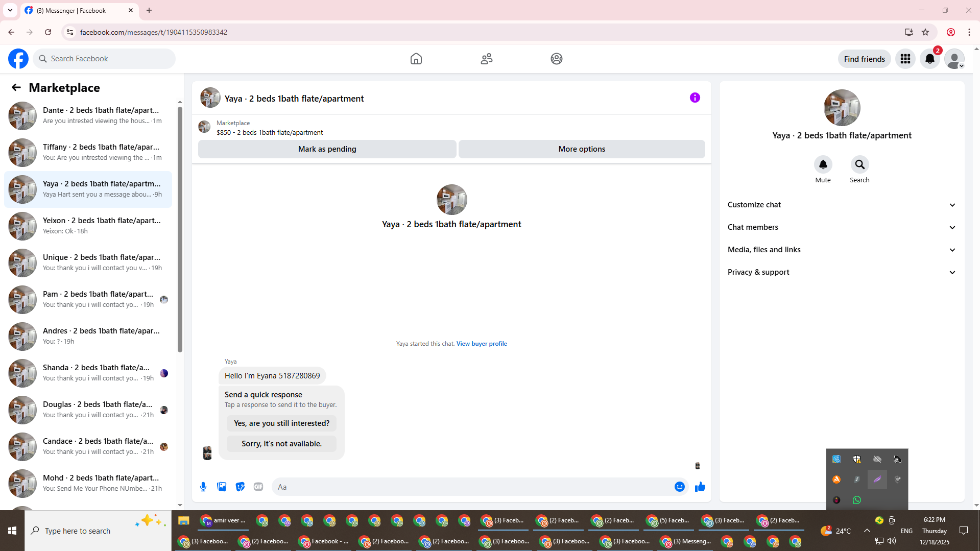
Task: Open Pam's Marketplace chat
Action: pos(88,300)
